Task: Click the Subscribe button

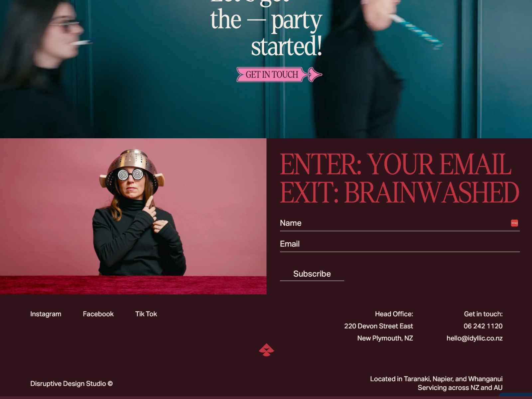Action: coord(312,274)
